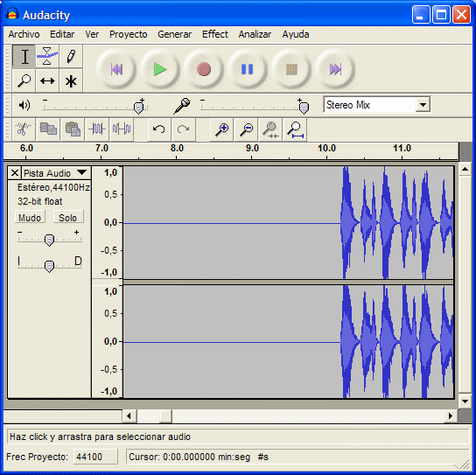
Task: Click the Fit Project in Window icon
Action: point(295,129)
